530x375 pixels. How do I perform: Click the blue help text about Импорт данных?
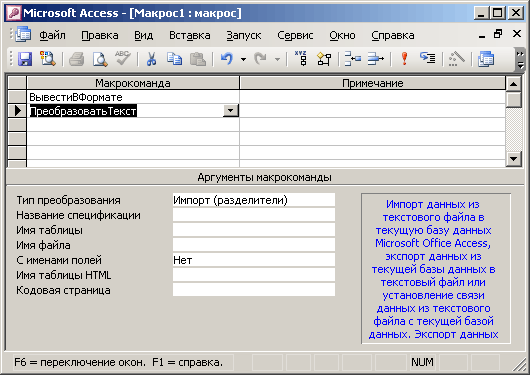click(x=433, y=269)
